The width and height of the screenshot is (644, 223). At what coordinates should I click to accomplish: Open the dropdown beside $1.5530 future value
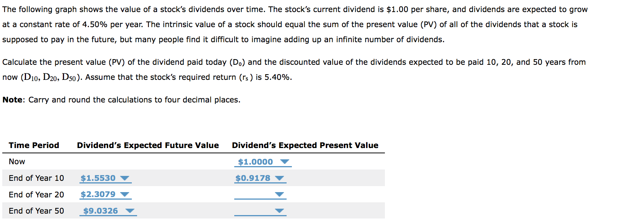(125, 178)
